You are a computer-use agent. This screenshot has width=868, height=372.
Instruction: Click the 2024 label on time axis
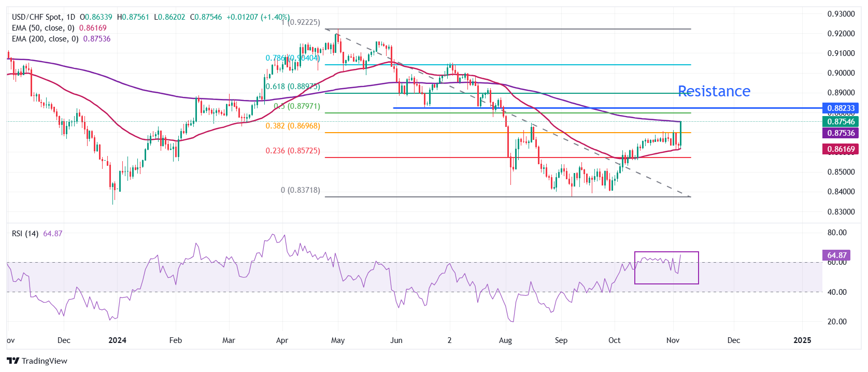[x=118, y=340]
